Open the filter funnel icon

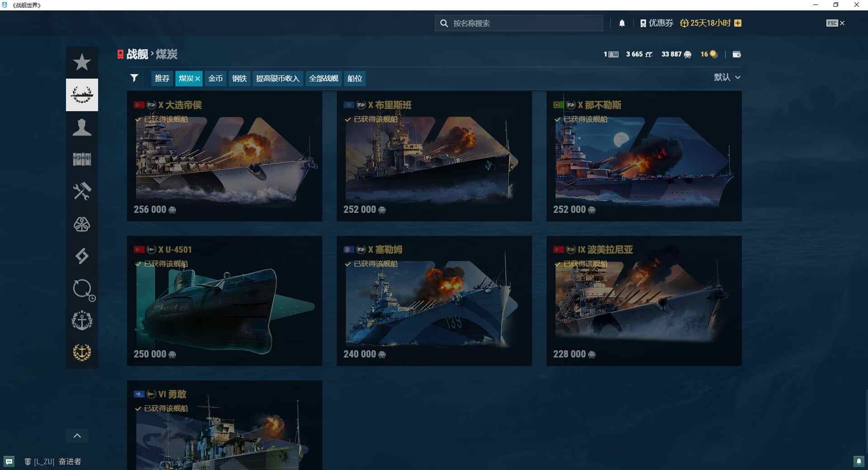[x=134, y=78]
